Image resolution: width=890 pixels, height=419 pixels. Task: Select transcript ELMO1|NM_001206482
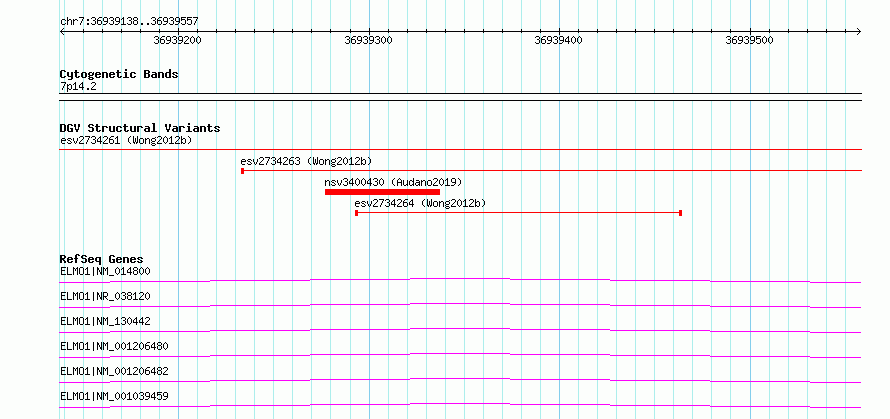pos(114,371)
